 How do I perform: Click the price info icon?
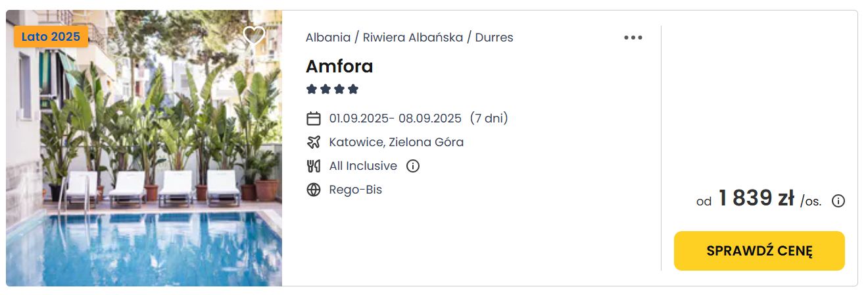point(838,201)
